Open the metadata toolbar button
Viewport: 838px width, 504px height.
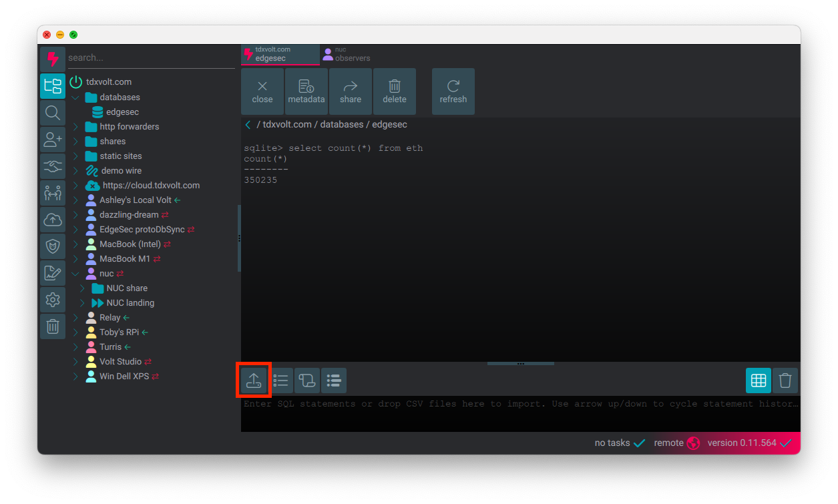306,91
